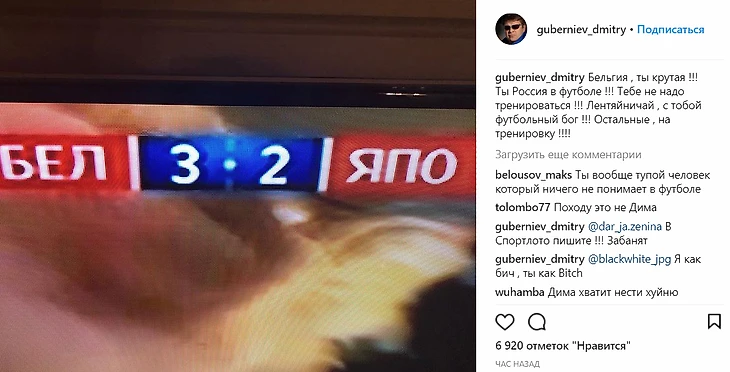Viewport: 730px width, 372px height.
Task: Save post with bookmark icon
Action: coord(714,322)
